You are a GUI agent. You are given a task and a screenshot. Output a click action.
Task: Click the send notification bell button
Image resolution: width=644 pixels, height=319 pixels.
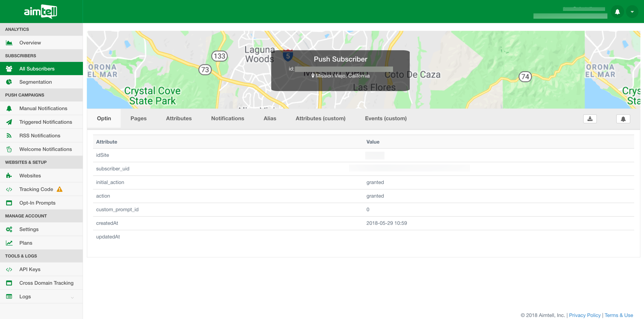[x=623, y=119]
